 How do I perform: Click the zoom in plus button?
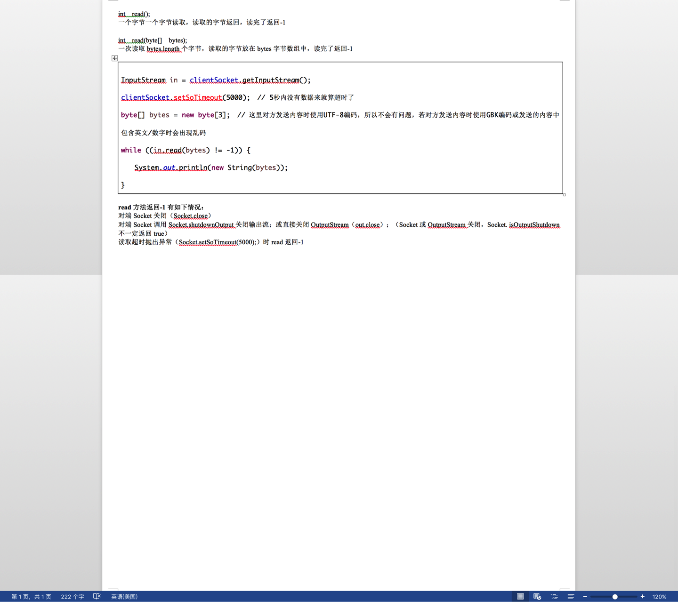click(643, 596)
